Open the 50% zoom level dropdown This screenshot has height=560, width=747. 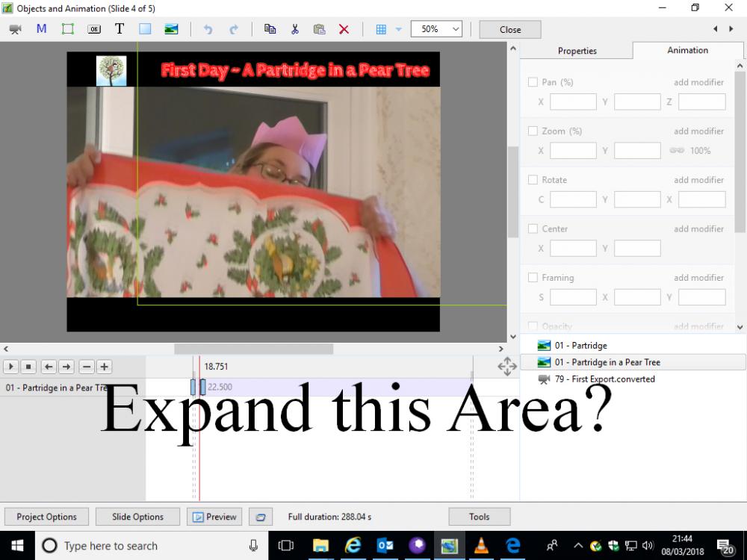point(436,29)
